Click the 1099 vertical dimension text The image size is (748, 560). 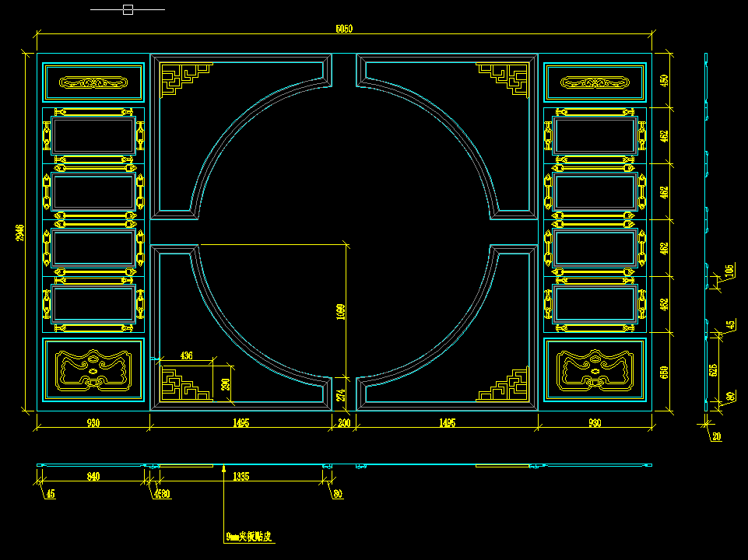pyautogui.click(x=340, y=311)
